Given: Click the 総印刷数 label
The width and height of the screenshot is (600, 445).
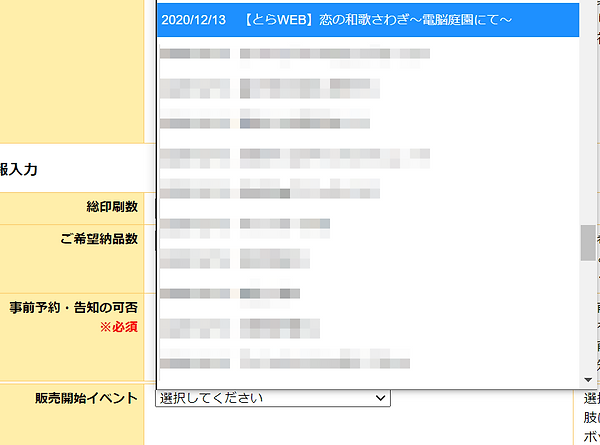Looking at the screenshot, I should pyautogui.click(x=112, y=207).
